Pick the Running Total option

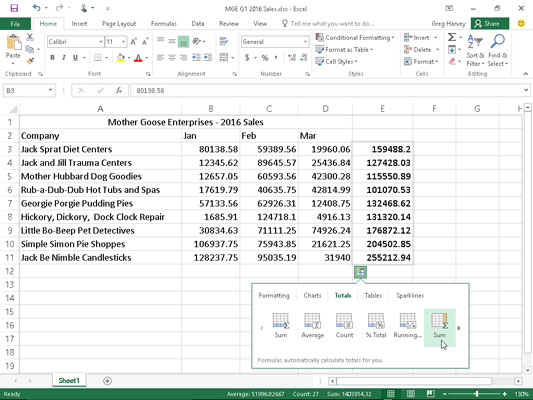click(407, 326)
